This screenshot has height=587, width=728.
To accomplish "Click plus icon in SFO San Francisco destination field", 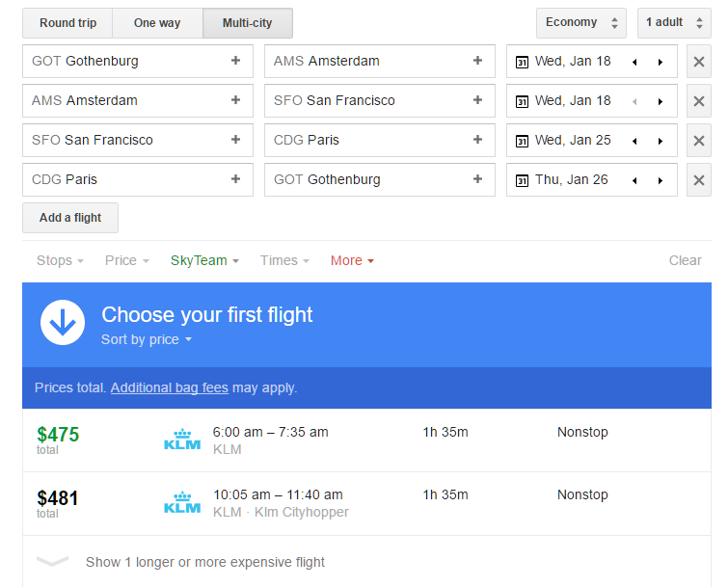I will point(477,100).
